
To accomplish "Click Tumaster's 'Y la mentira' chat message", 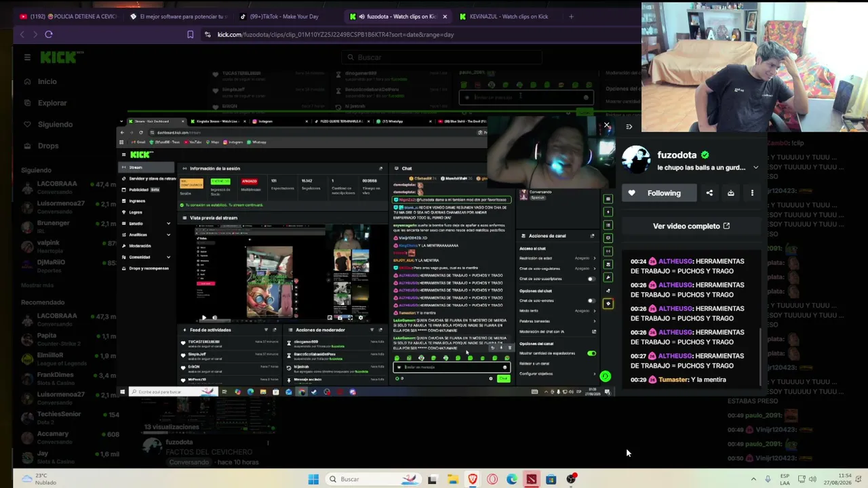I will click(x=678, y=380).
